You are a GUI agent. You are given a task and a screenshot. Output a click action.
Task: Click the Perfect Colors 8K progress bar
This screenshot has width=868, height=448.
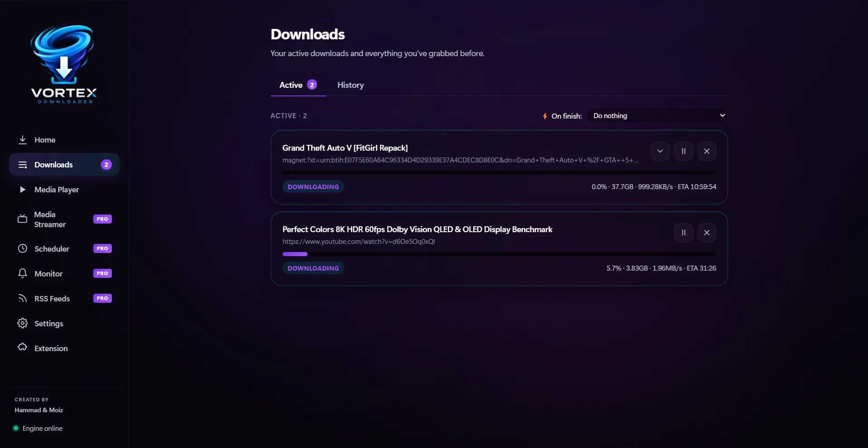(499, 254)
